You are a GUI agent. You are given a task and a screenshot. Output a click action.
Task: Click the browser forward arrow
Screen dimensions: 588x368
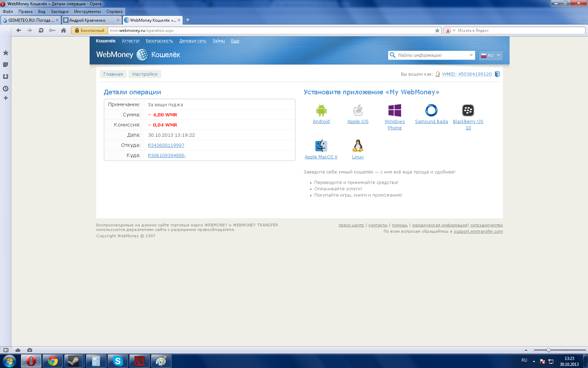[x=30, y=30]
